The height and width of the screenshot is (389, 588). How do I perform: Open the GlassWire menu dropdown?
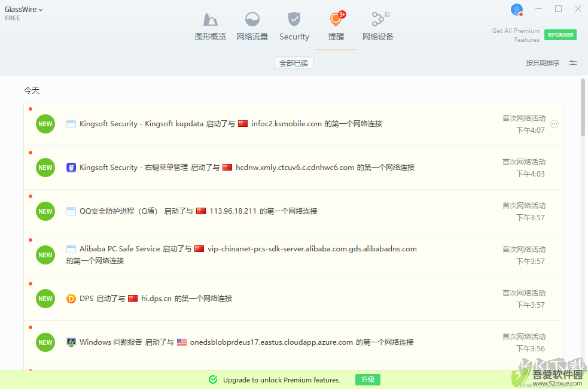[x=23, y=10]
